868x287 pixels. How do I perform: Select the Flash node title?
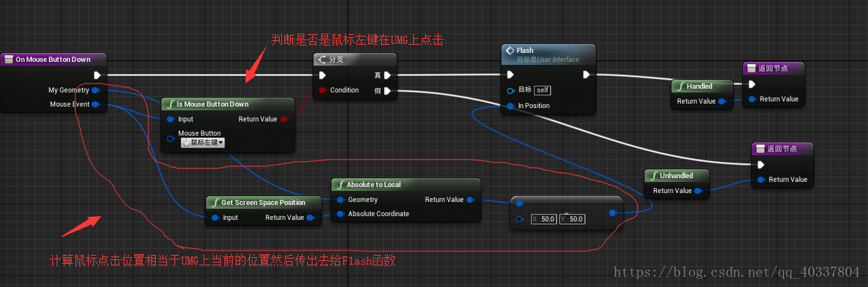coord(525,51)
